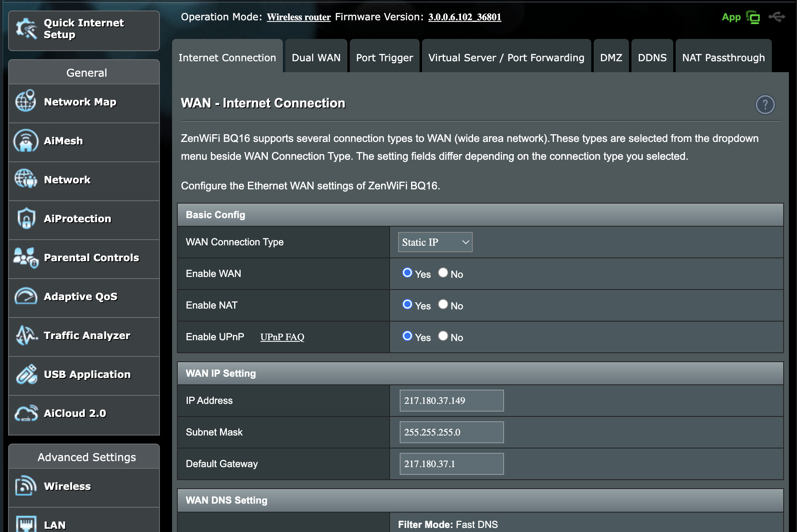
Task: Click the Network Map globe icon
Action: pyautogui.click(x=26, y=101)
